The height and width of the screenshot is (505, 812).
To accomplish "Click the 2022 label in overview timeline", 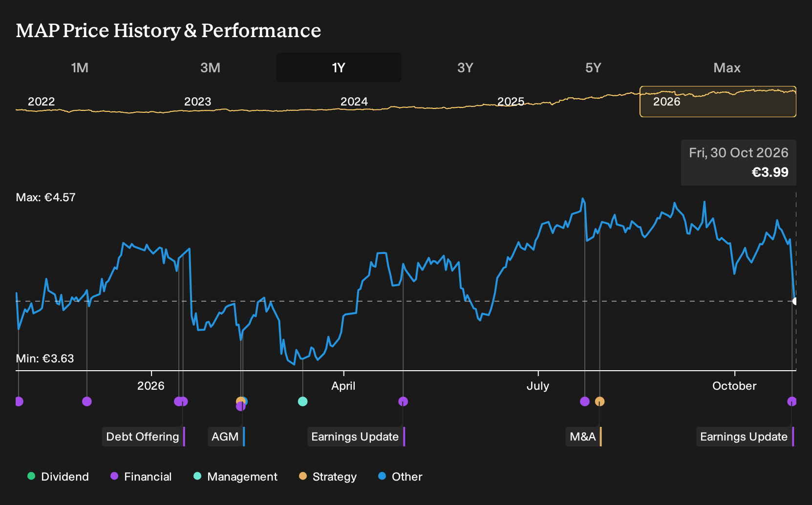I will pos(41,102).
